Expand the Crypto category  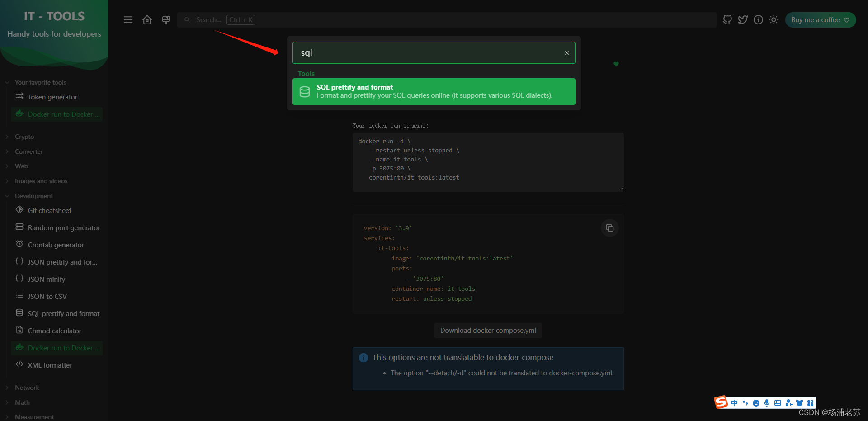pos(24,137)
